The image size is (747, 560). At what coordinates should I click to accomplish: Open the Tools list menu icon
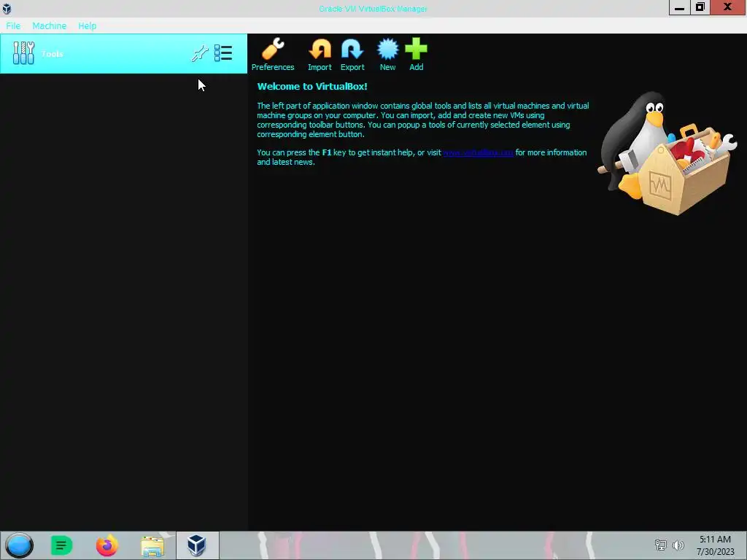223,53
